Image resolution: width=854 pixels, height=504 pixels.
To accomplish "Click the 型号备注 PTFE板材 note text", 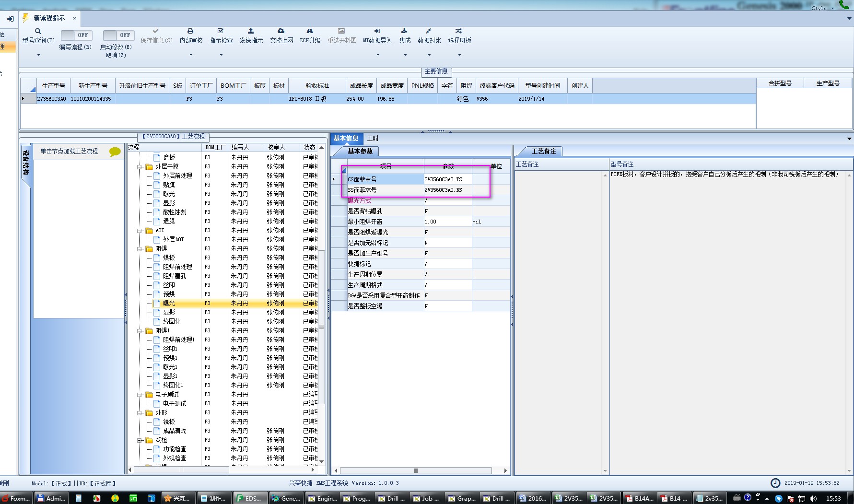I will (725, 174).
